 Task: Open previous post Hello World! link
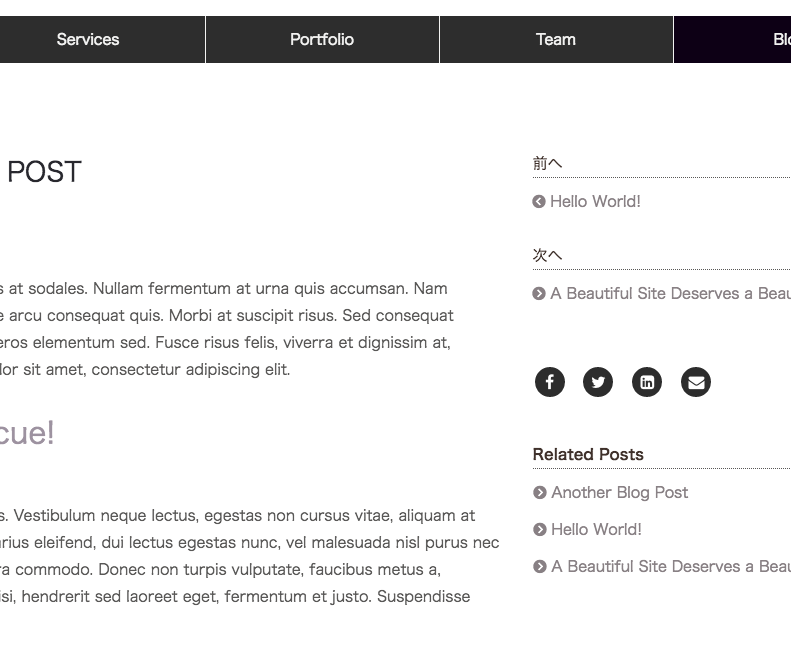coord(595,202)
